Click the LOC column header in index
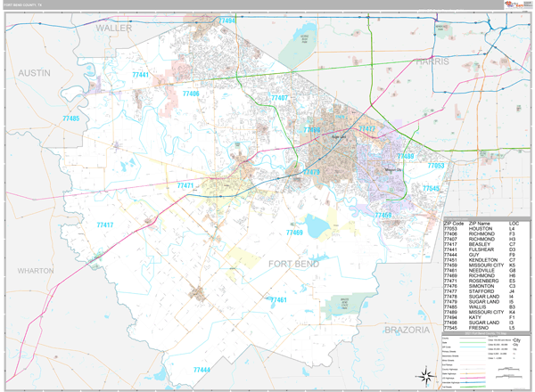This screenshot has width=535, height=392. pyautogui.click(x=514, y=224)
